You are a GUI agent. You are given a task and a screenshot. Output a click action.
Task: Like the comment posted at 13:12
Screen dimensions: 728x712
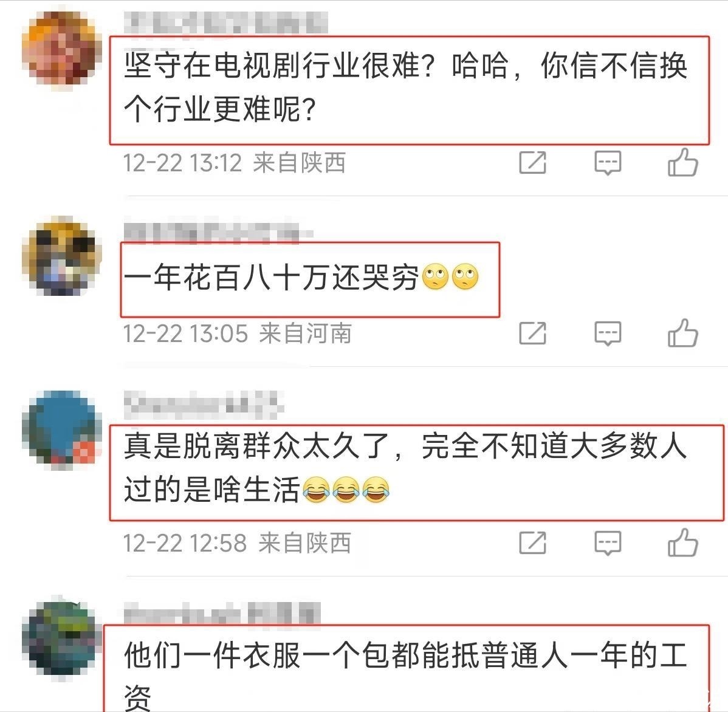pos(682,162)
